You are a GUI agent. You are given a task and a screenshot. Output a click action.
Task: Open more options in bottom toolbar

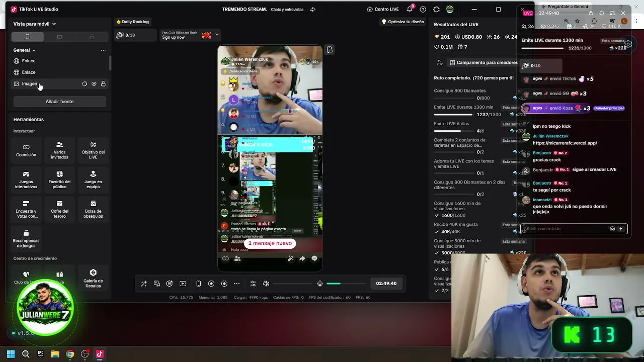click(x=237, y=284)
